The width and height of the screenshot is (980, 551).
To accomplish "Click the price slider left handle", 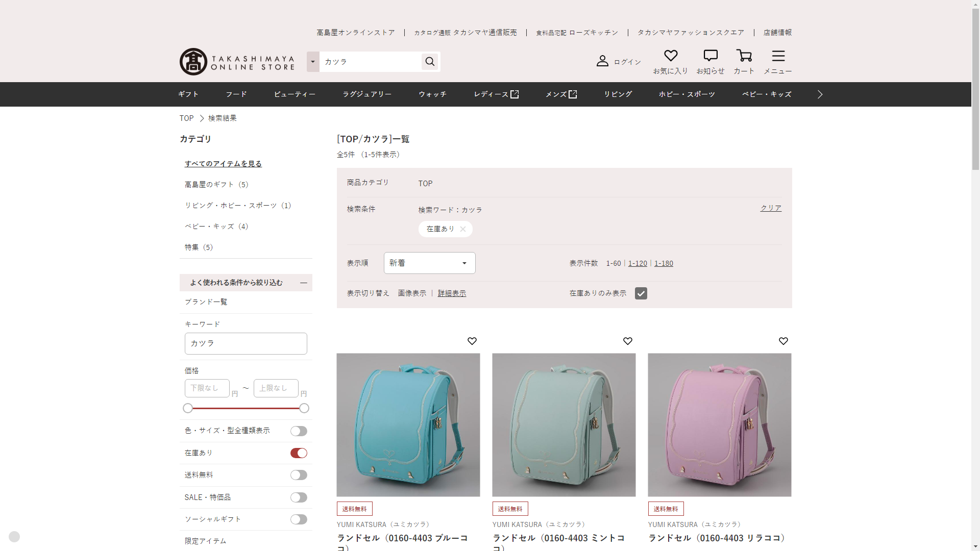I will (x=188, y=408).
